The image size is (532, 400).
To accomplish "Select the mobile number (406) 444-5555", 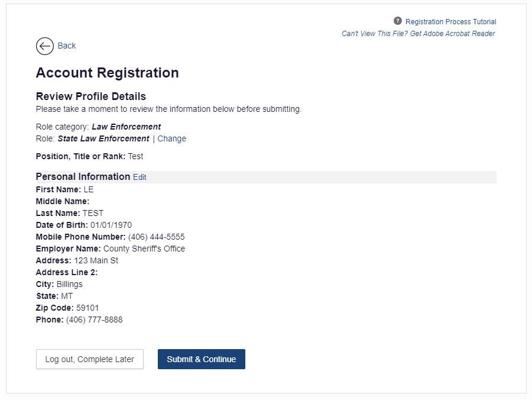I will pyautogui.click(x=157, y=237).
